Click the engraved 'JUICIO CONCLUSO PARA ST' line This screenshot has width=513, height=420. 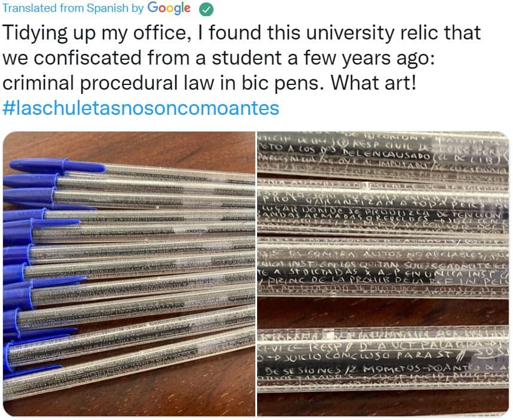(363, 355)
